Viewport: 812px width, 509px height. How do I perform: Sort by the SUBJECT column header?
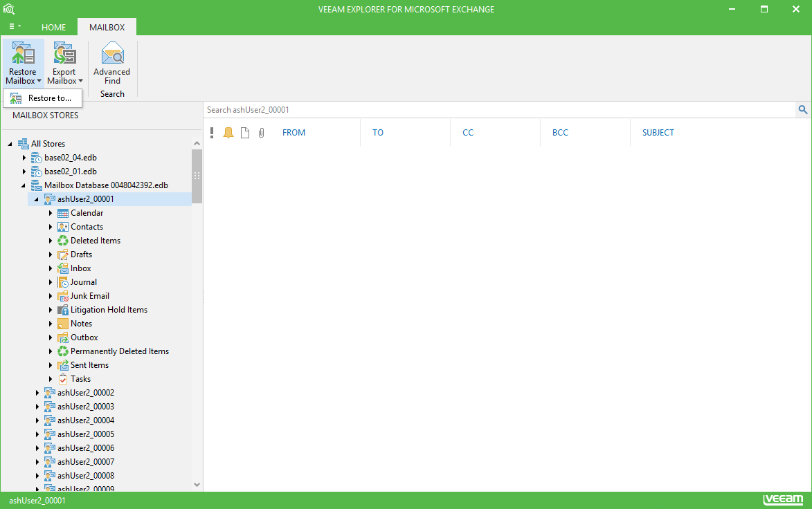coord(658,133)
